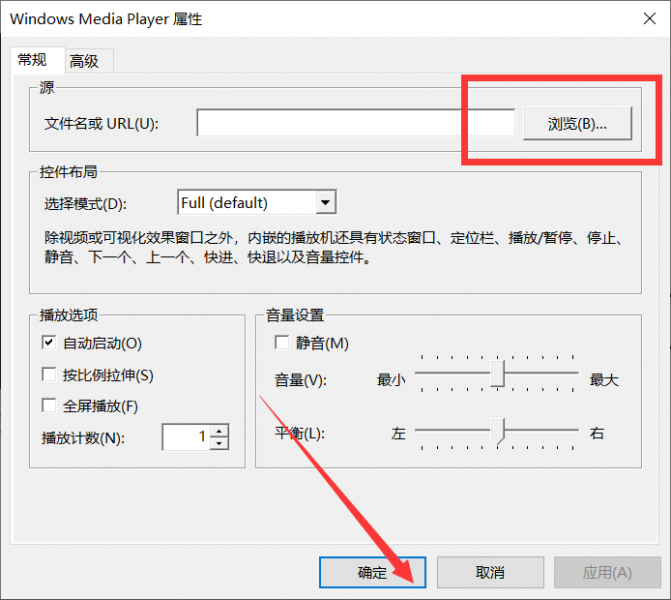Close the Windows Media Player 属性 dialog
The image size is (671, 600).
[x=650, y=18]
